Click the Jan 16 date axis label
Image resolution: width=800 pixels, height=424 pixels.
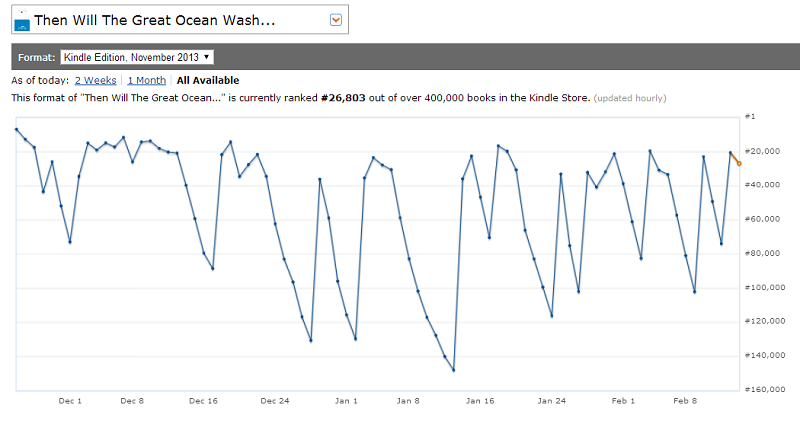coord(481,400)
